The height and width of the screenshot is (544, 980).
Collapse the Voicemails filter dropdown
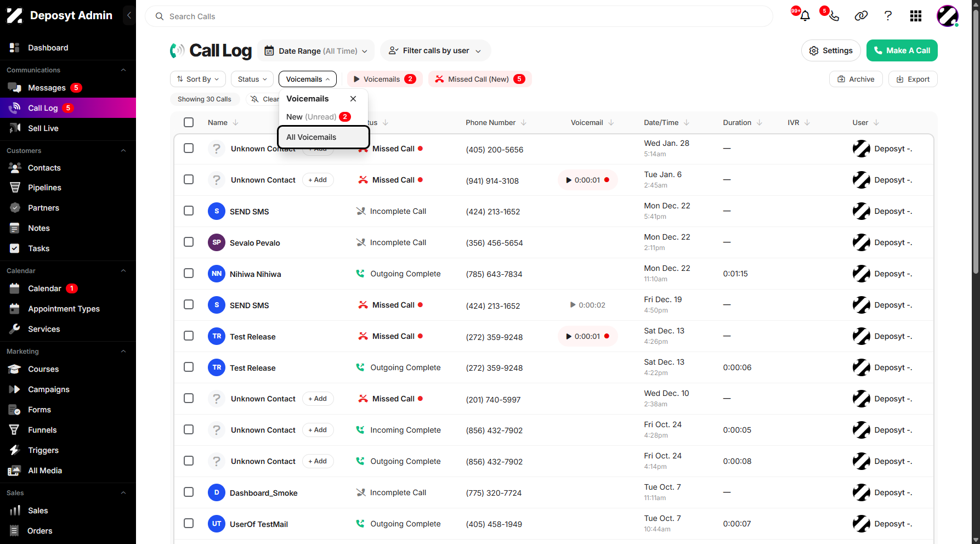click(x=308, y=79)
